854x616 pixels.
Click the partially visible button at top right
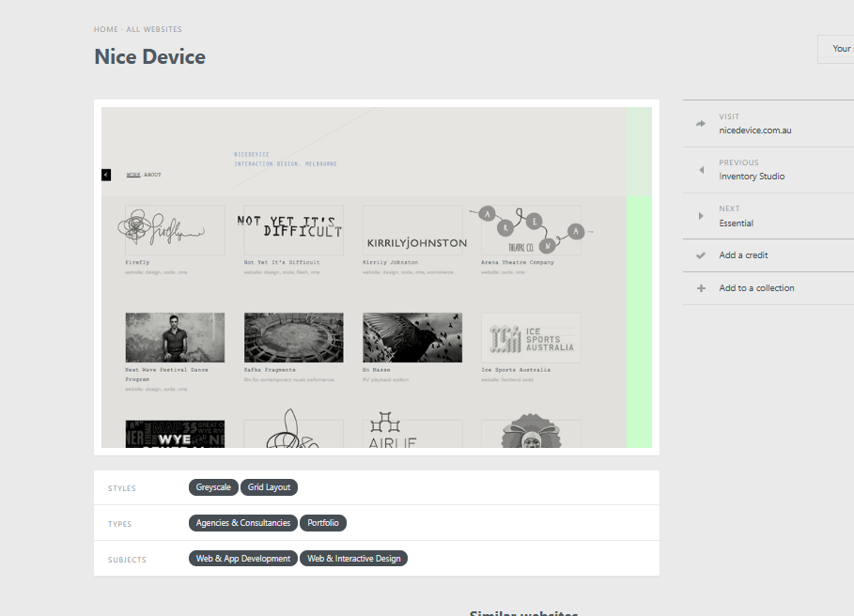tap(836, 49)
